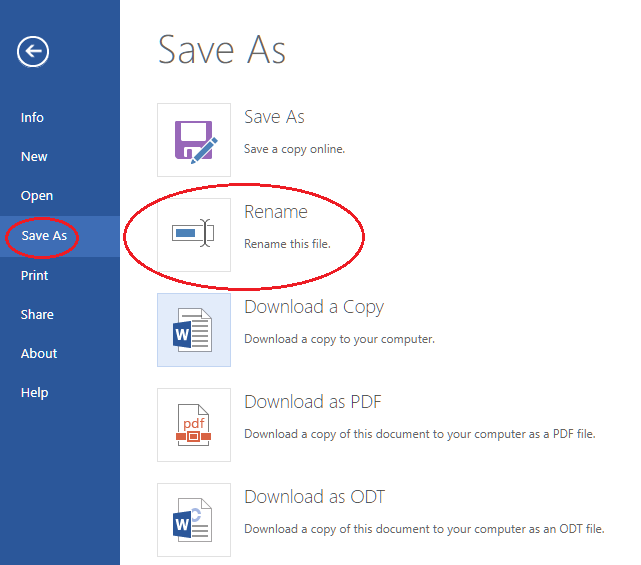Click the Download as PDF icon
Screen dimensions: 641x565
(194, 425)
